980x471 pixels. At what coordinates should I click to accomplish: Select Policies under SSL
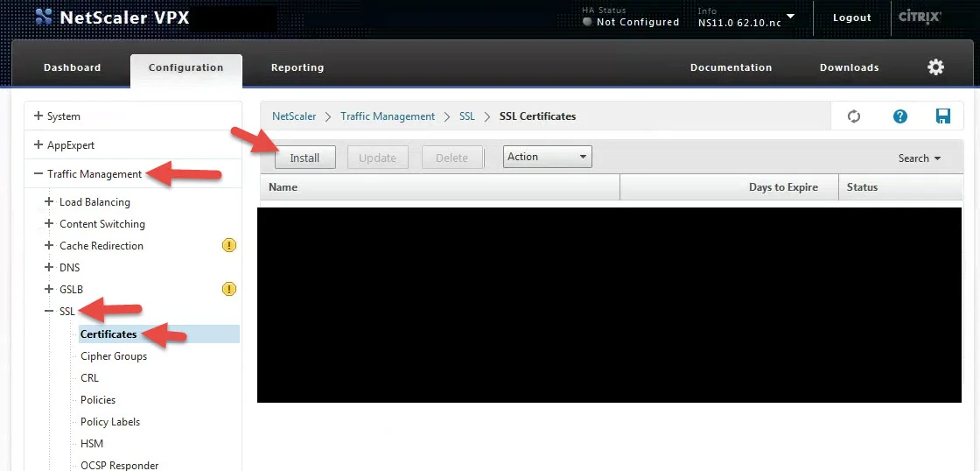tap(98, 400)
